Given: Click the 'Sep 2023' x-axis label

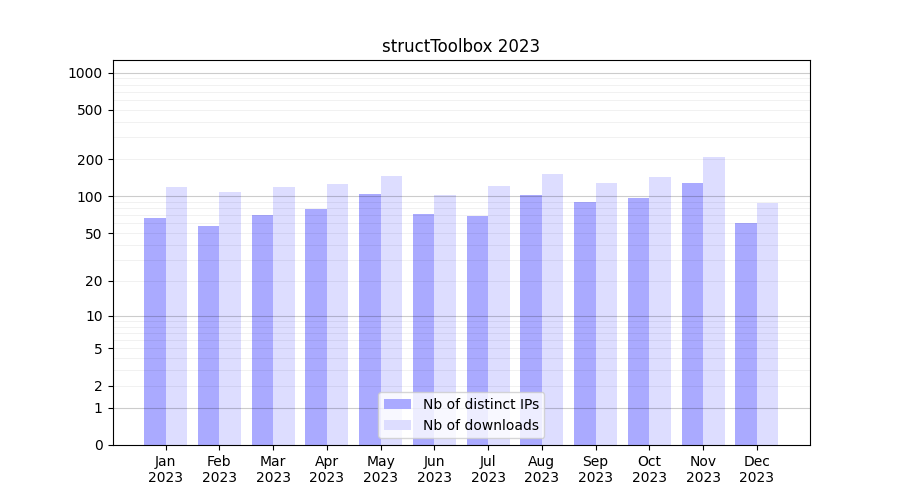Looking at the screenshot, I should pos(595,469).
